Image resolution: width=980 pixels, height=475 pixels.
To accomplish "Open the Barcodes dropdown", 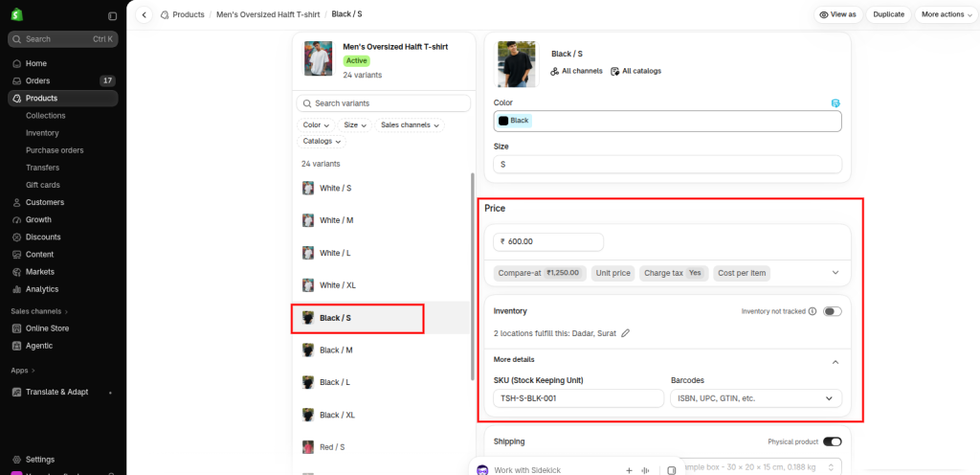I will pyautogui.click(x=756, y=398).
